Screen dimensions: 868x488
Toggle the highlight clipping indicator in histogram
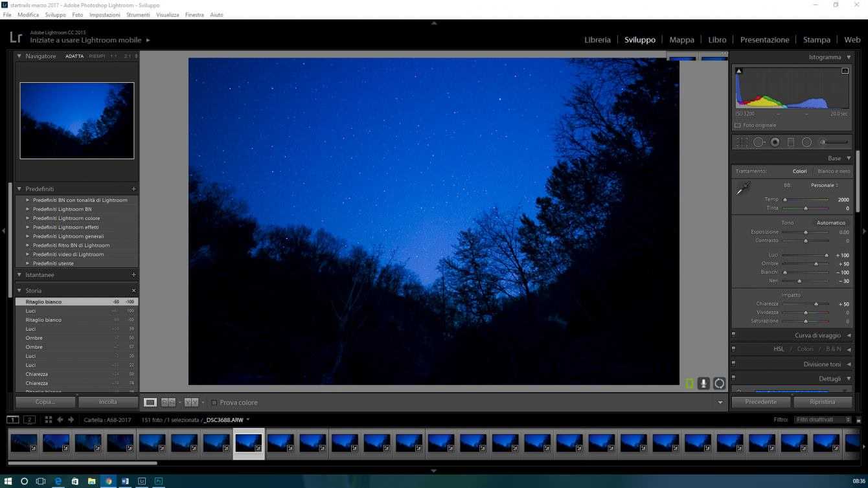(x=845, y=71)
